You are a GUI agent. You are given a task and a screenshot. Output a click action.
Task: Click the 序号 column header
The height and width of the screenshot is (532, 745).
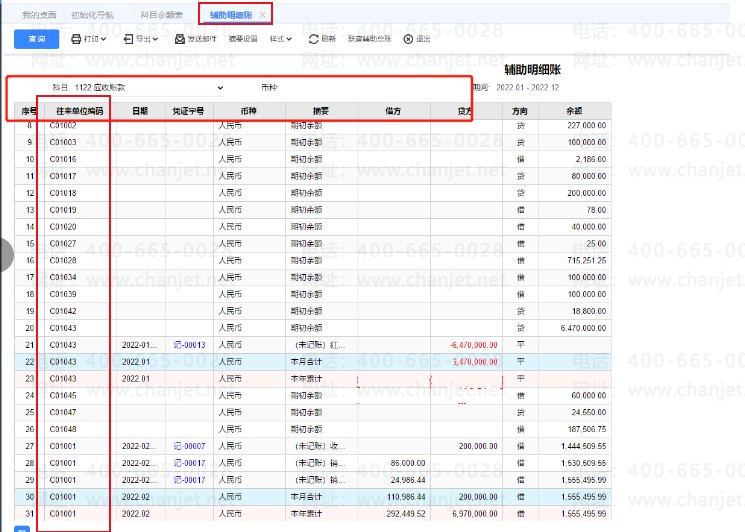click(x=29, y=111)
